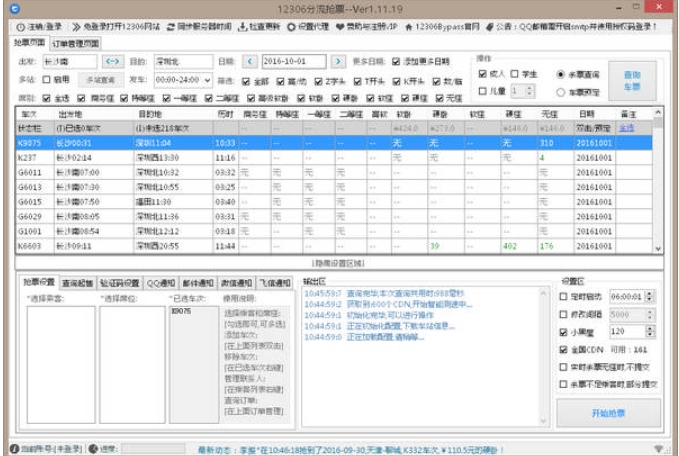Image resolution: width=679 pixels, height=456 pixels.
Task: Switch to the 订单管理页面 tab
Action: pos(76,44)
